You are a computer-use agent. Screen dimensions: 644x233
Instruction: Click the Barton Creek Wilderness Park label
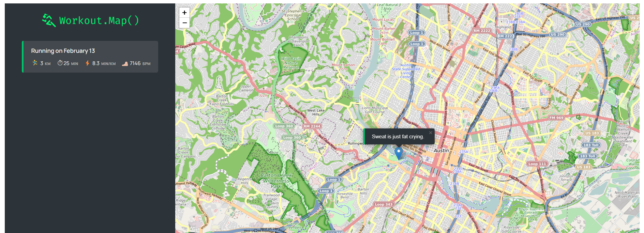pos(276,181)
